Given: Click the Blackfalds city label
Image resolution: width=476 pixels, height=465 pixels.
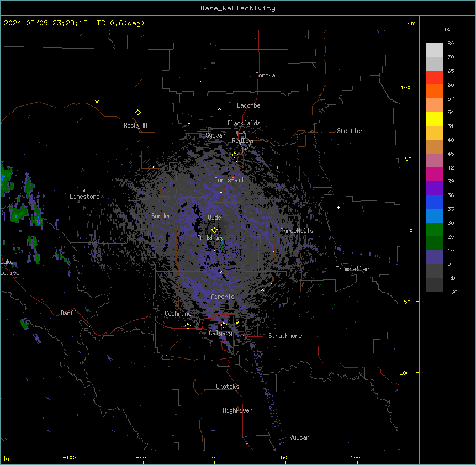Looking at the screenshot, I should click(x=244, y=123).
